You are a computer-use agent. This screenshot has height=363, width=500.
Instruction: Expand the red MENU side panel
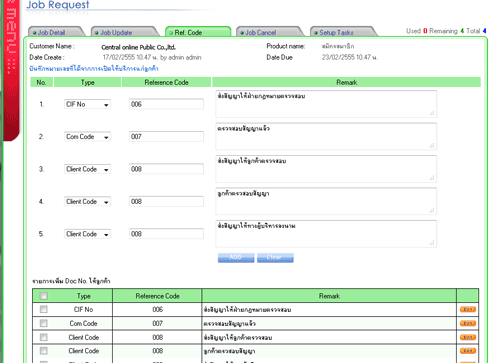tap(11, 70)
